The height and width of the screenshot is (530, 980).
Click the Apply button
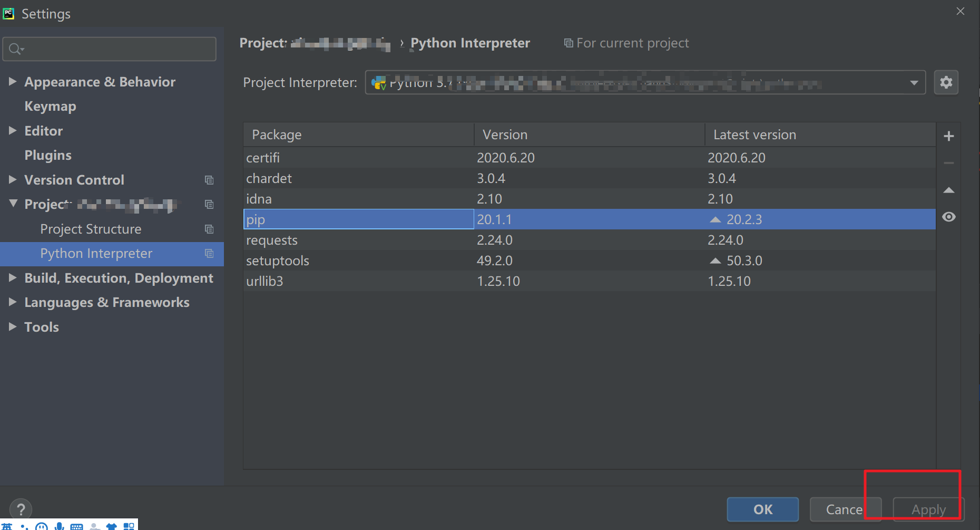click(x=928, y=509)
